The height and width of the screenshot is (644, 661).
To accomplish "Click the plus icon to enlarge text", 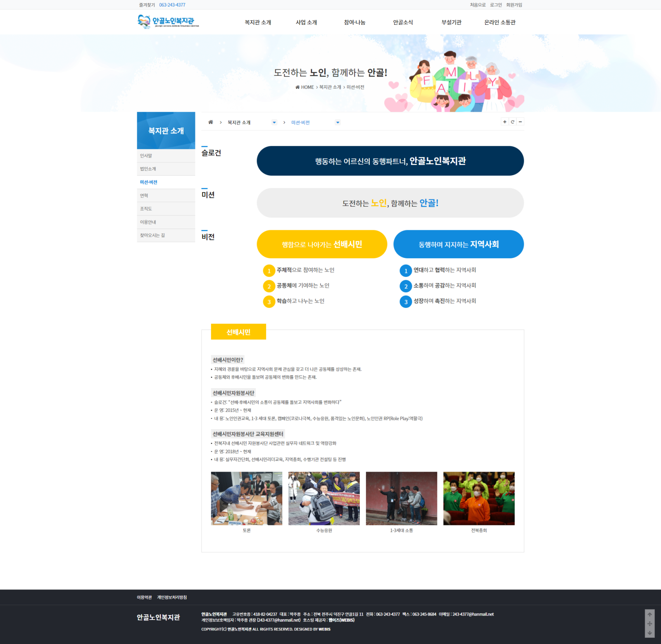I will pos(504,122).
